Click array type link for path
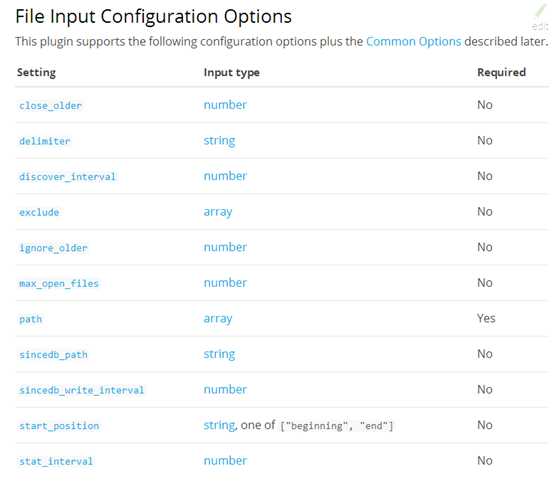 pos(218,319)
